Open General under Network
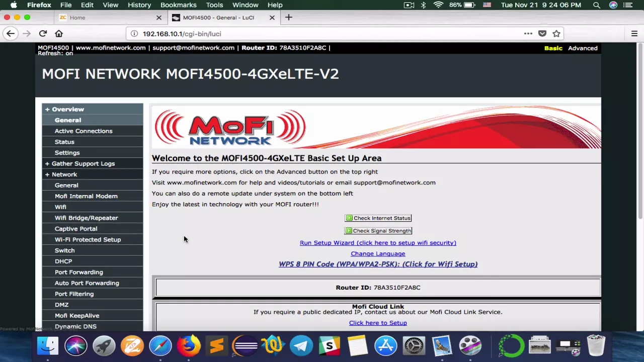The image size is (644, 362). pos(93,186)
